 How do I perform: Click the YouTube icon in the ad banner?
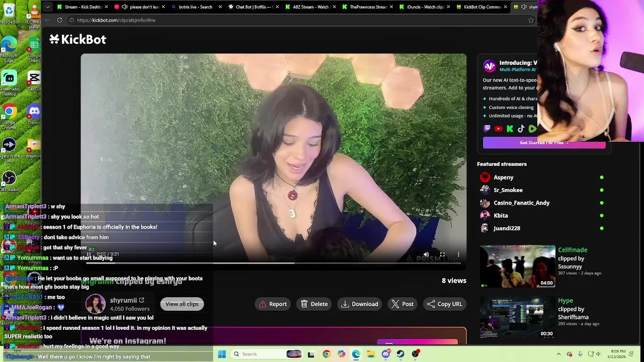tap(498, 129)
